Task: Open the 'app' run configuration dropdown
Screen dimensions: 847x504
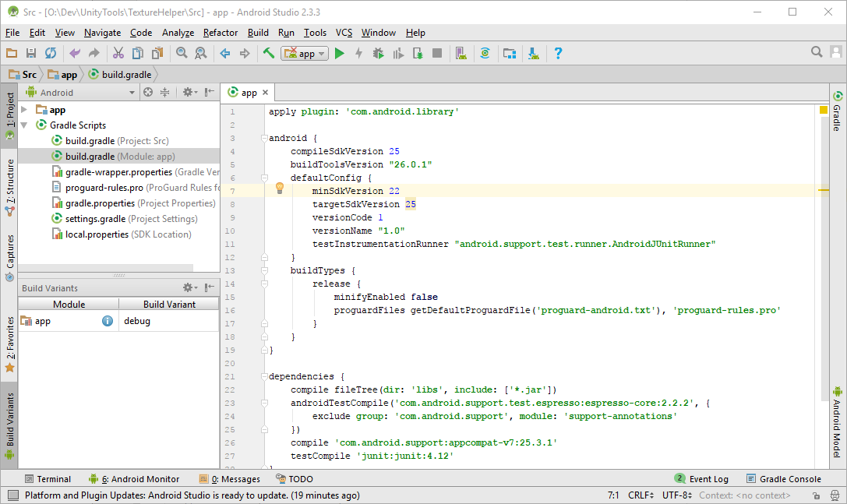Action: 305,53
